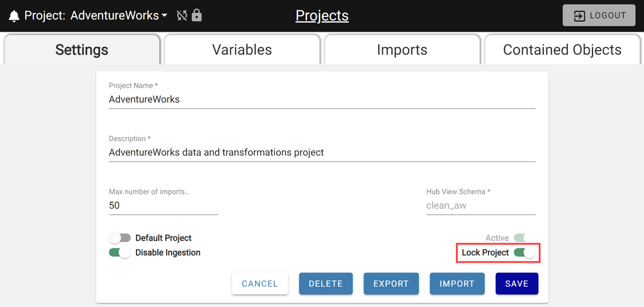Toggle the Active switch
This screenshot has height=307, width=644.
[524, 238]
